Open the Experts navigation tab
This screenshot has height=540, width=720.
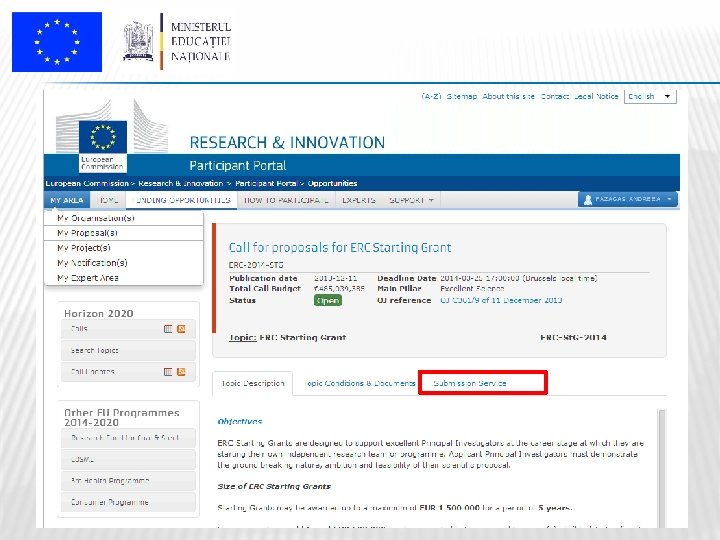point(359,200)
